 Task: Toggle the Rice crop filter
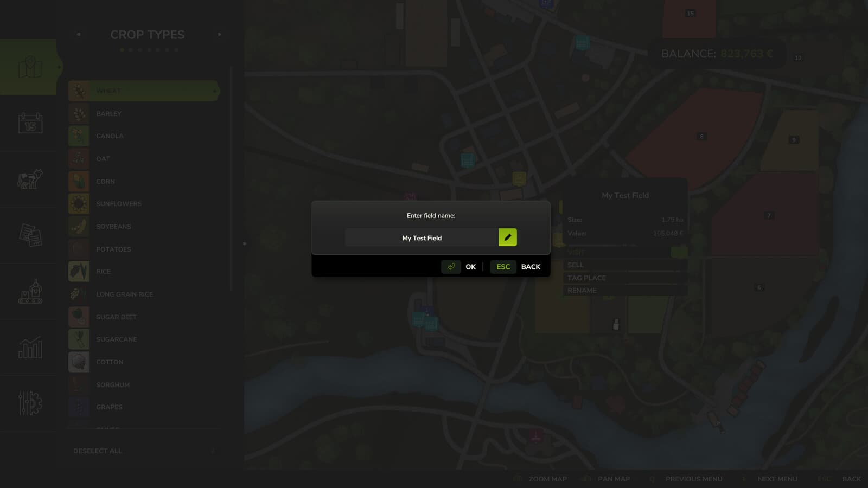click(x=144, y=272)
